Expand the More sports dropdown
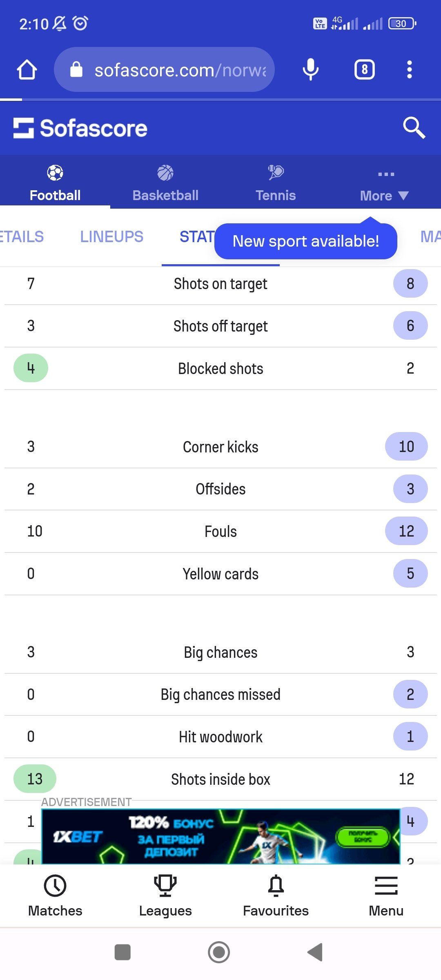Image resolution: width=441 pixels, height=980 pixels. 384,186
